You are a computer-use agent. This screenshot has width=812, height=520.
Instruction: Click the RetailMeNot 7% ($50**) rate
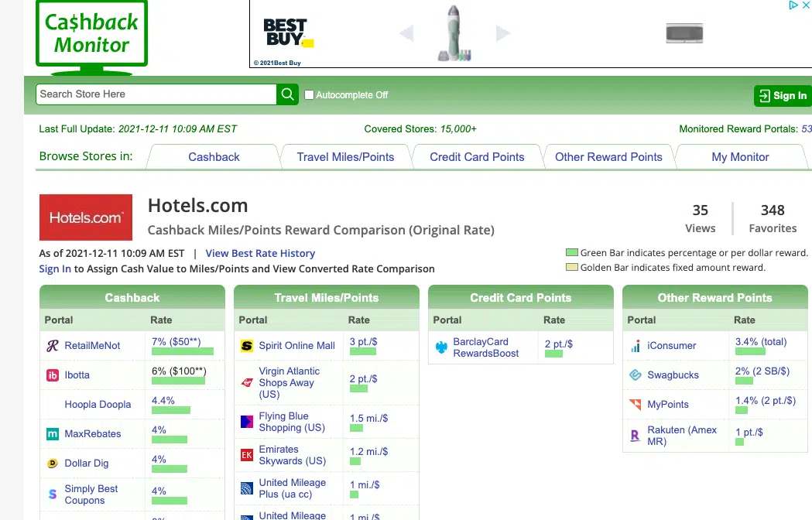point(176,342)
